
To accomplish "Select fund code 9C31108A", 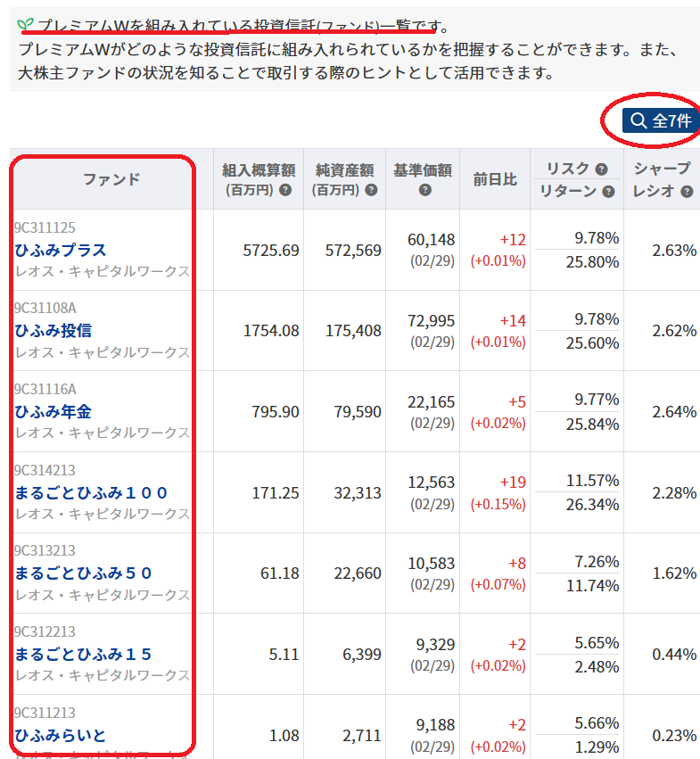I will click(45, 308).
